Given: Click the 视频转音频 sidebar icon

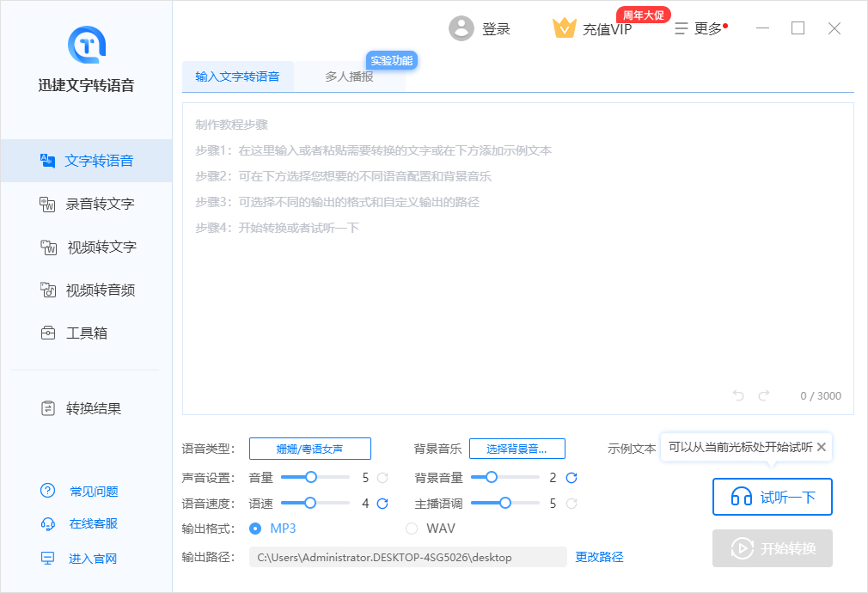Looking at the screenshot, I should coord(48,290).
